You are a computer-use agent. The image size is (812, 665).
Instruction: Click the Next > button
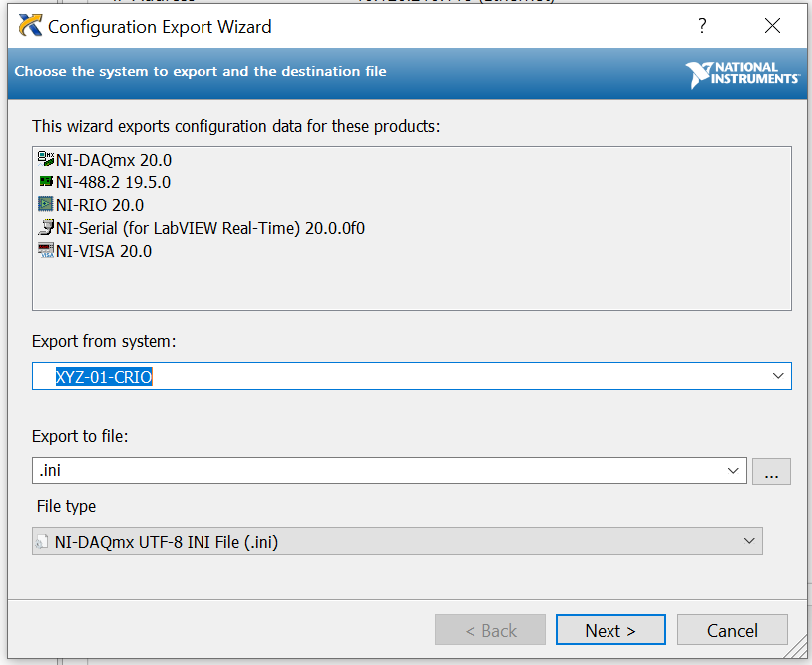coord(610,630)
